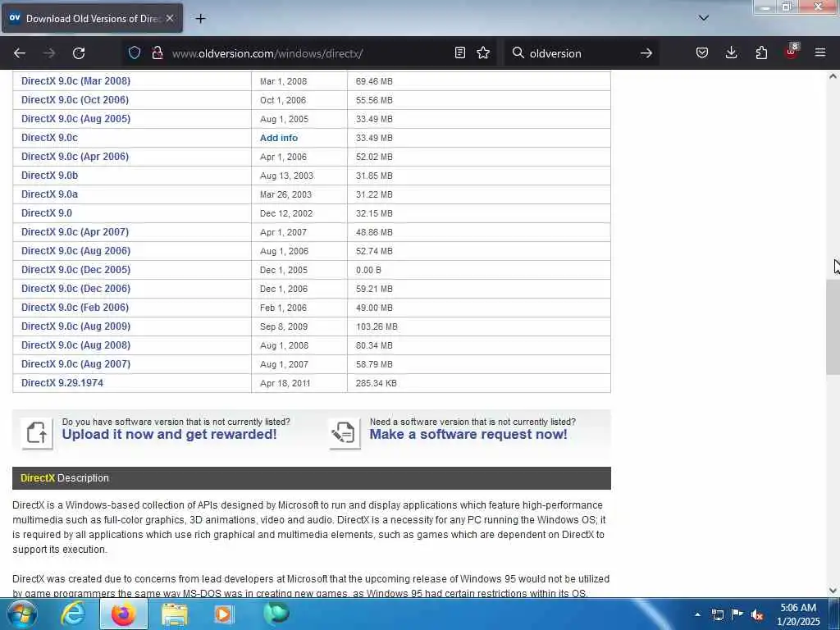Viewport: 840px width, 630px height.
Task: Launch Internet Explorer from taskbar
Action: coord(73,614)
